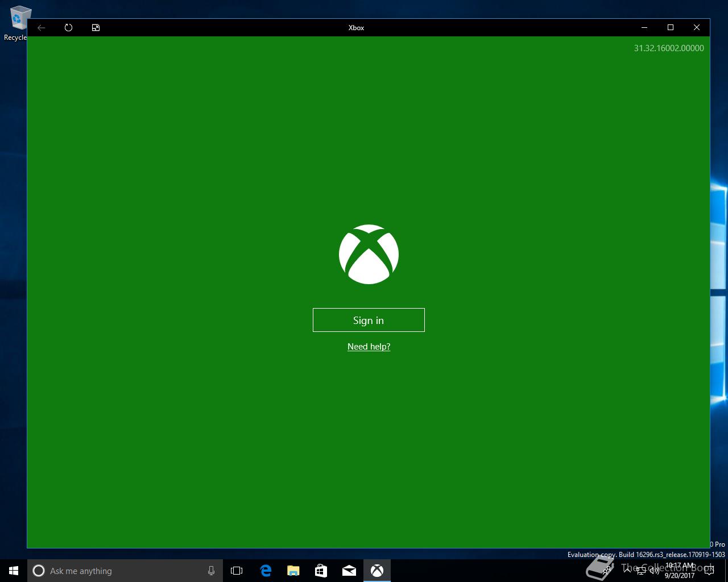Click the network tray icon

[640, 571]
